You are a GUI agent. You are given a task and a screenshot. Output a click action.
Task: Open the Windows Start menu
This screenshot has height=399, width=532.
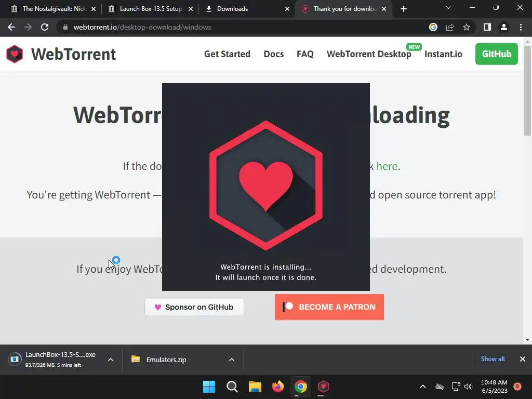[x=209, y=387]
